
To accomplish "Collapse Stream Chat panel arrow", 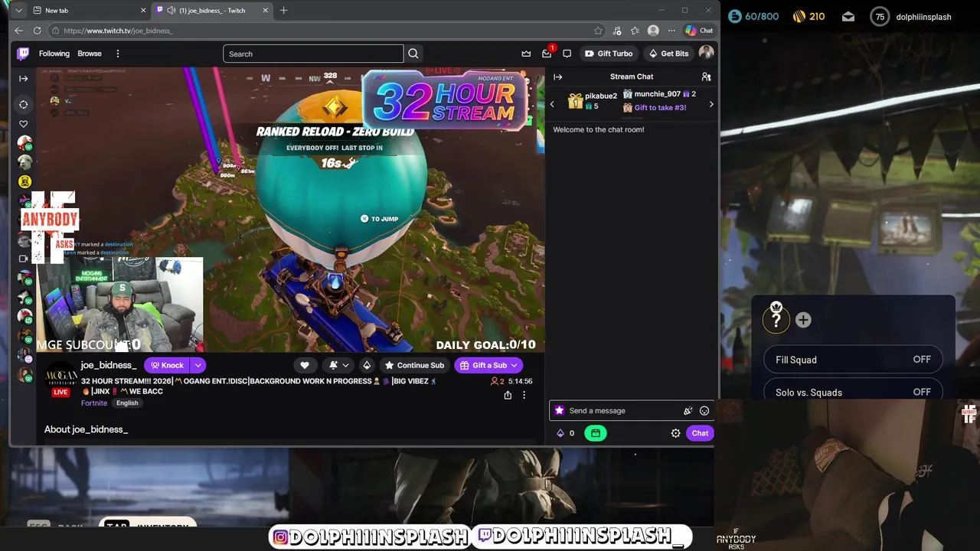I will pos(558,77).
